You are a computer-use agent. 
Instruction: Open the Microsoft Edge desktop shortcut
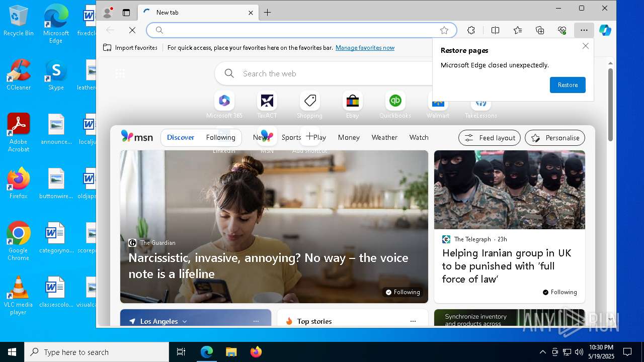click(56, 24)
